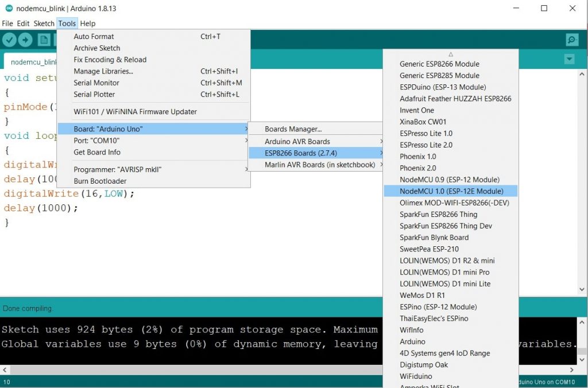The image size is (588, 388).
Task: Pick Adafruit Feather HUZZAH ESP8266
Action: (x=451, y=99)
